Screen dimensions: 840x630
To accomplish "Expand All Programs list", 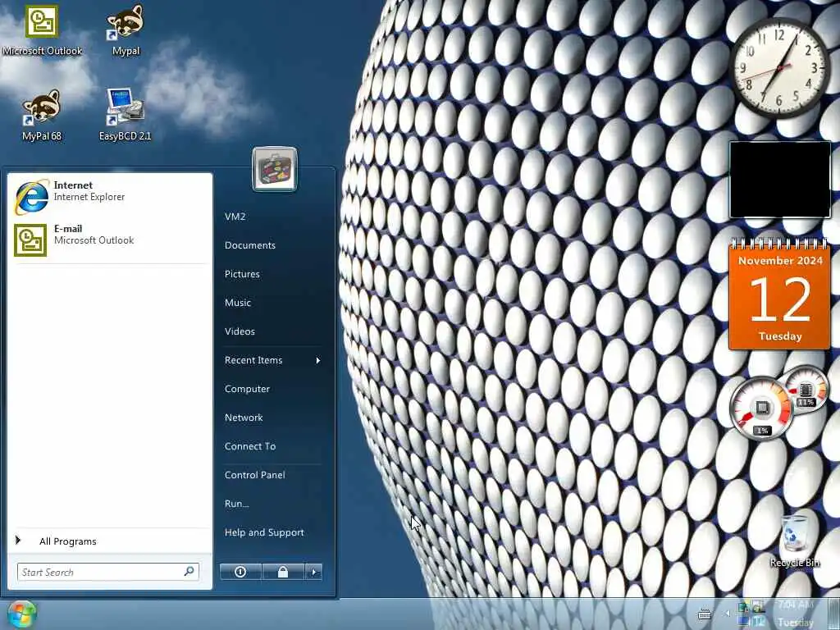I will (109, 541).
